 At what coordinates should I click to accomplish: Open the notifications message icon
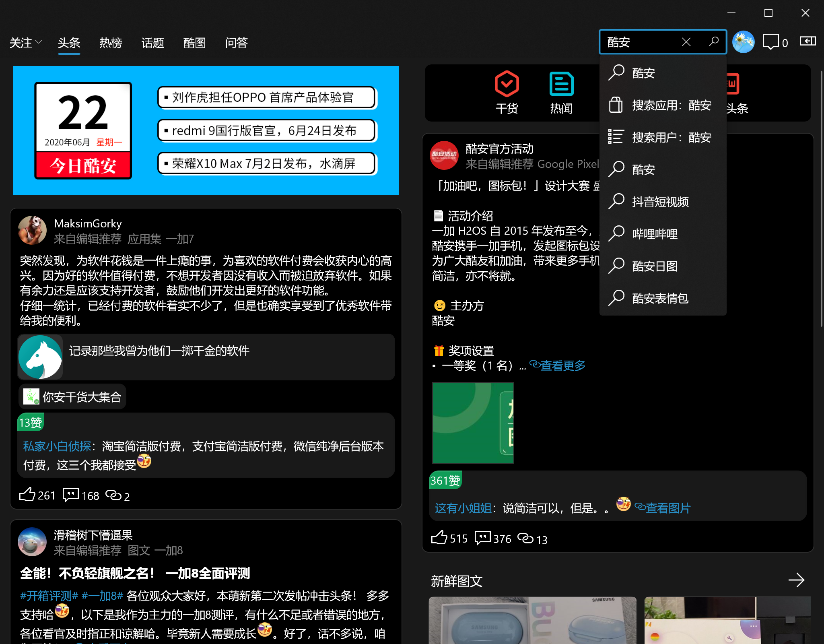(770, 42)
